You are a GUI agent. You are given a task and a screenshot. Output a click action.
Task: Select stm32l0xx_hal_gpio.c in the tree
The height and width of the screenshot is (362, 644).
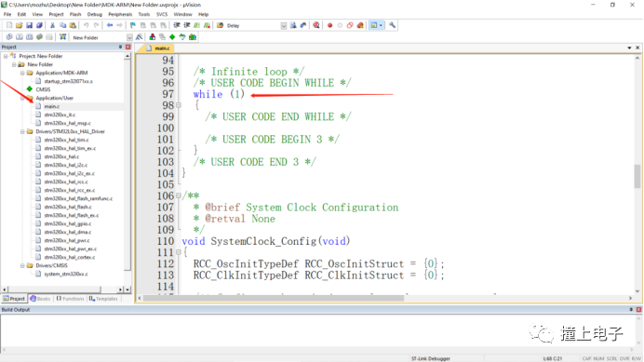click(x=67, y=223)
